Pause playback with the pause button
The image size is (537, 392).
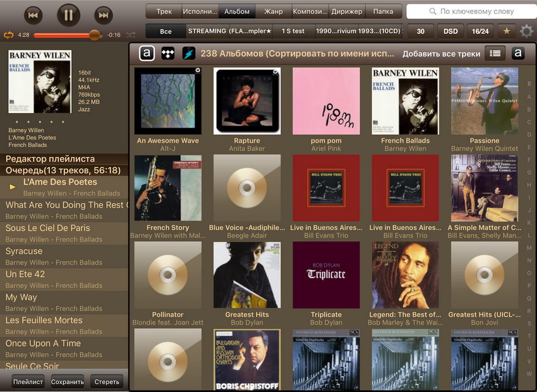point(68,15)
